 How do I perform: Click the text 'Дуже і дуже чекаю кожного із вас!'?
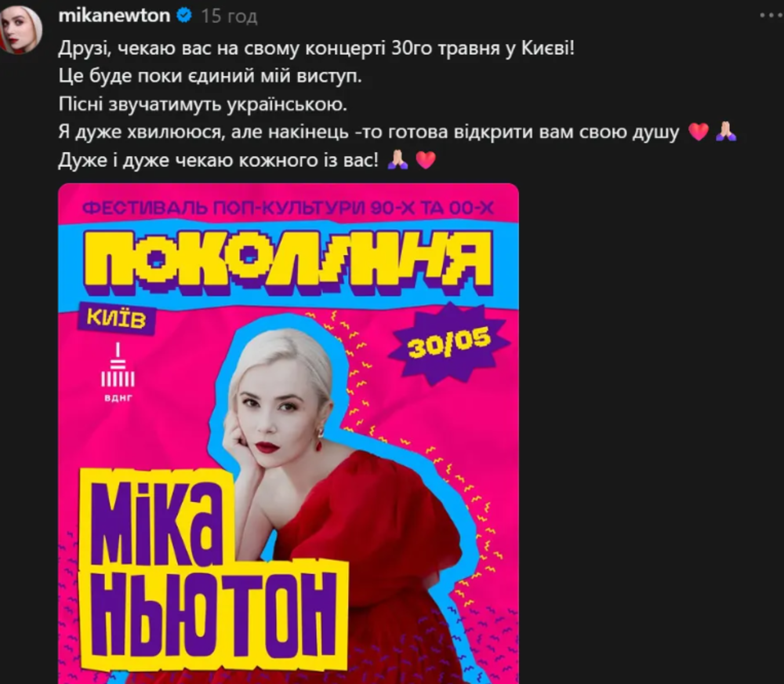[x=219, y=161]
